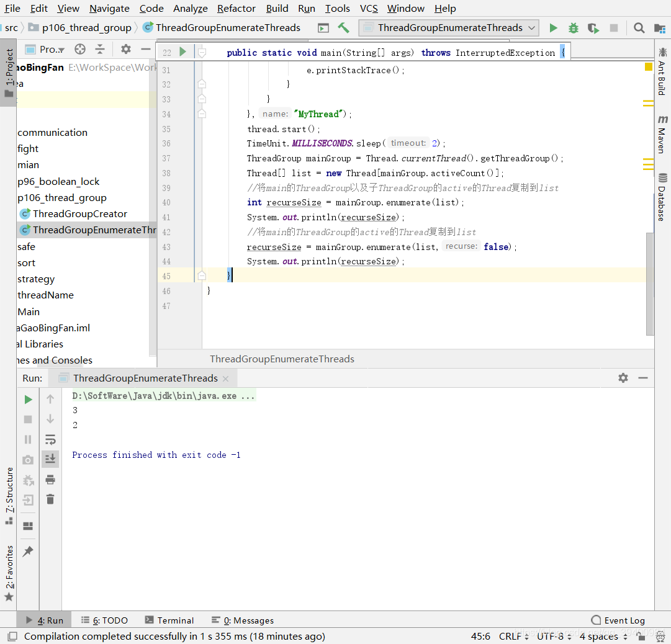Open the Ant Build side panel
The image size is (671, 644).
(662, 71)
